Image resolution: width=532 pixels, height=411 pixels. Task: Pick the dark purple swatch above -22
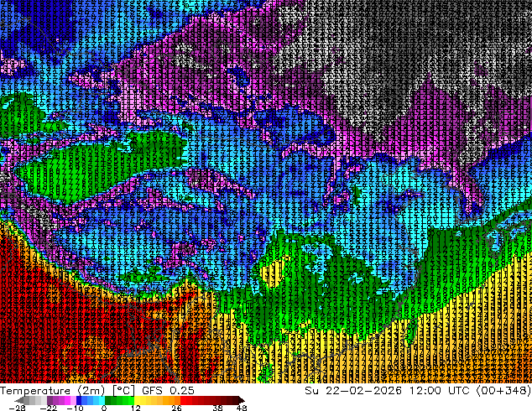pos(50,400)
